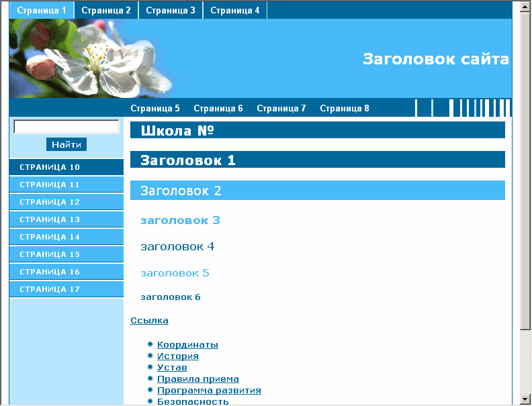Screen dimensions: 532x406
Task: Open the История link
Action: click(178, 356)
